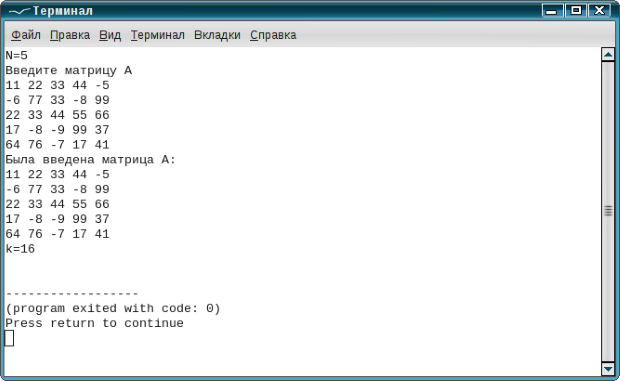This screenshot has height=381, width=620.
Task: Click the 'Была введена матрица A:' line
Action: [x=90, y=160]
